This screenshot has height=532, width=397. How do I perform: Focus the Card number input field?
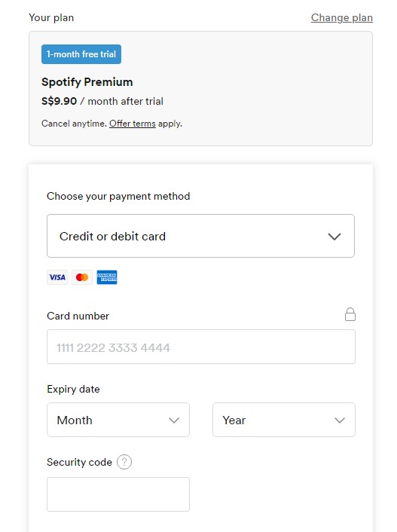point(201,347)
